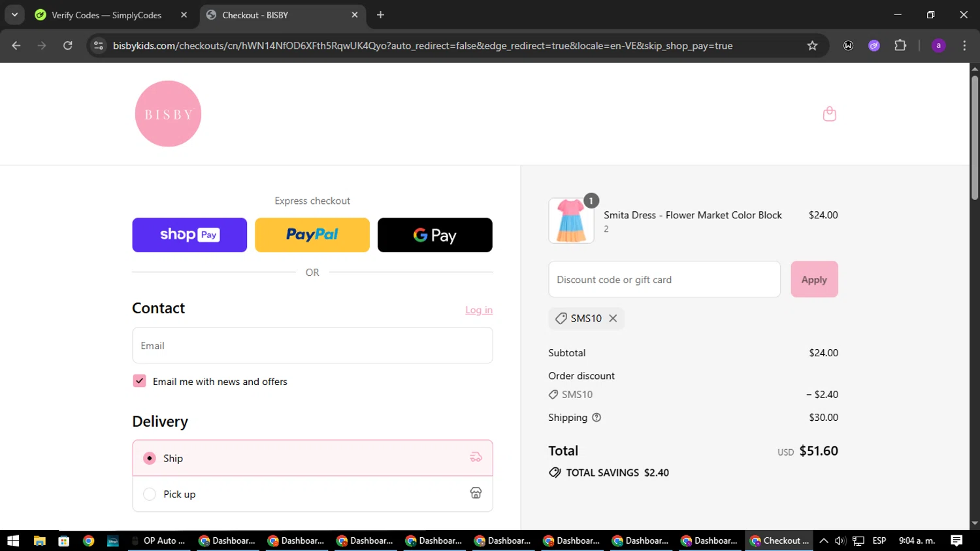This screenshot has width=980, height=551.
Task: Open the W circular extension icon
Action: (848, 46)
